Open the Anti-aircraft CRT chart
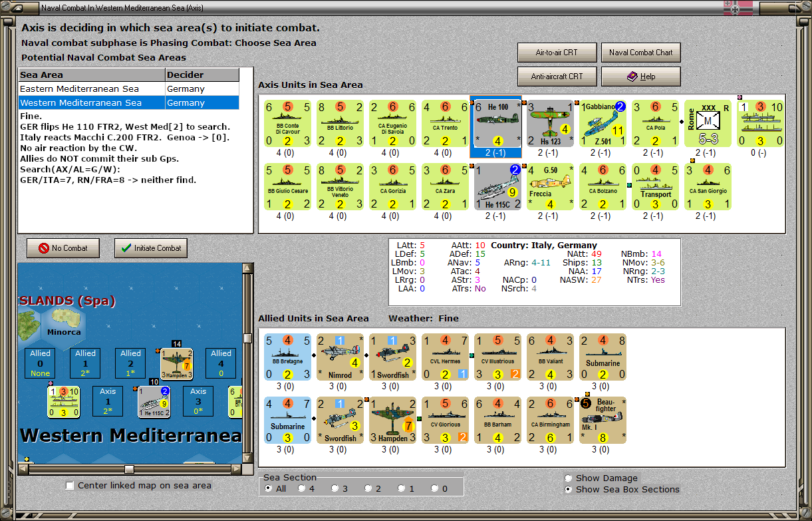The width and height of the screenshot is (812, 521). [557, 77]
